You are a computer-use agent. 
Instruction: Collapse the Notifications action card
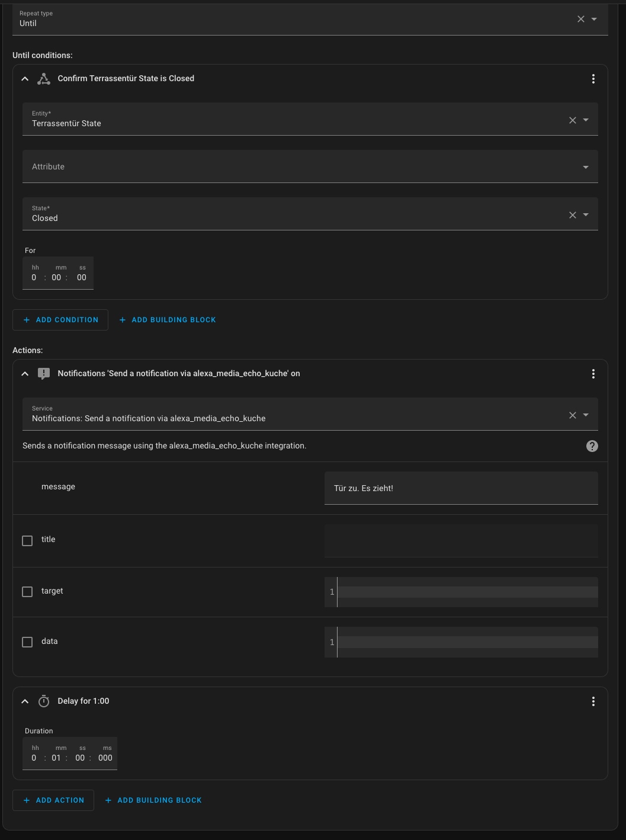tap(25, 374)
